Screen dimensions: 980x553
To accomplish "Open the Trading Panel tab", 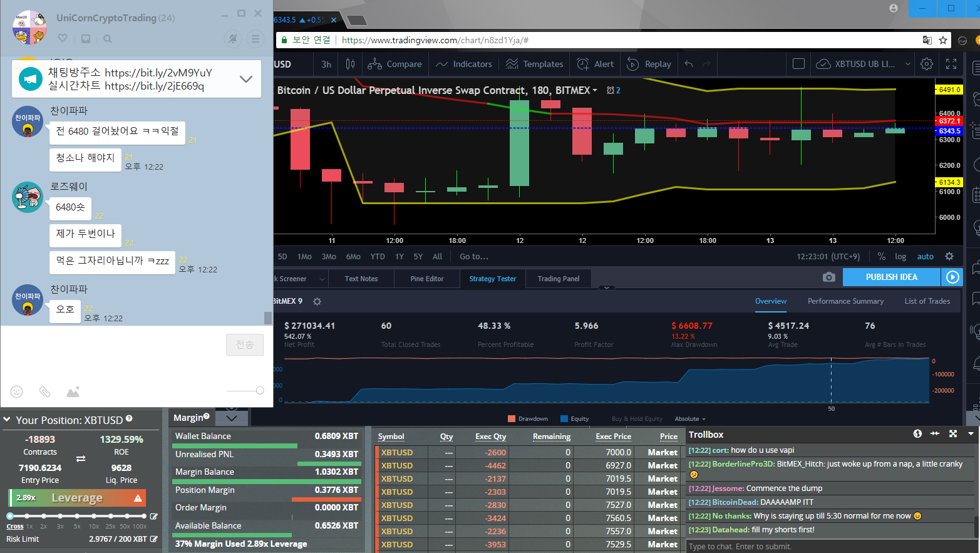I will (x=559, y=279).
